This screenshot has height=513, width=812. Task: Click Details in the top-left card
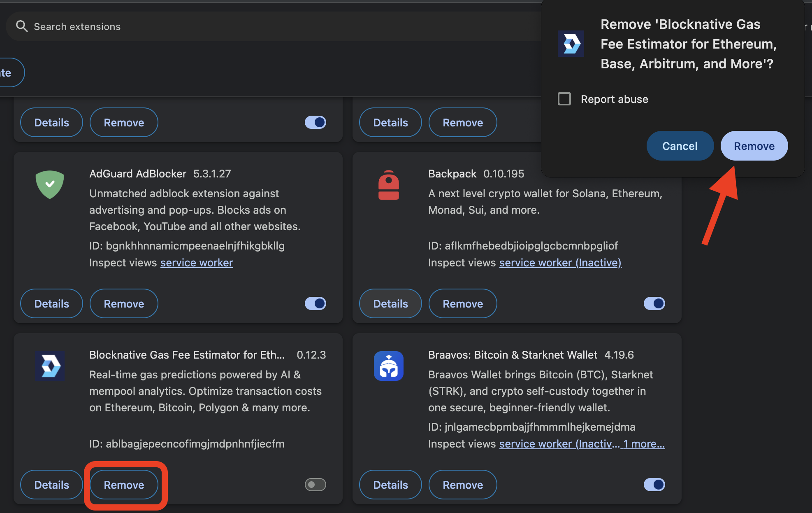pos(51,122)
